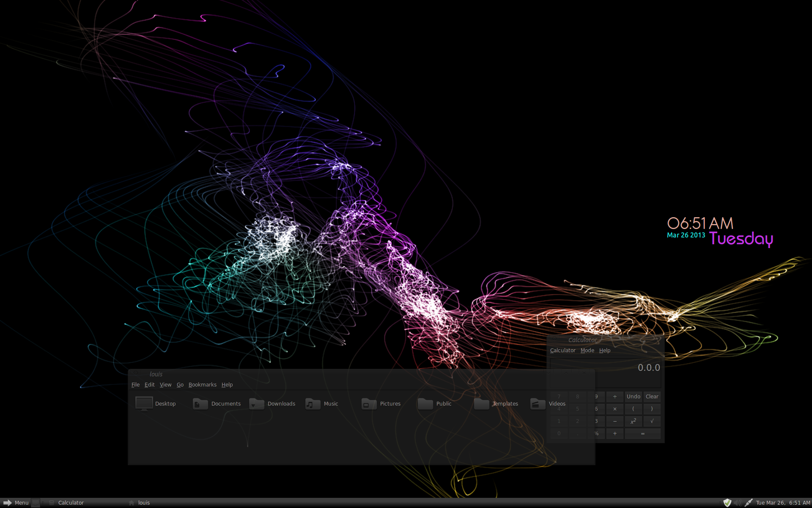Open the Calculator menu in calculator window

point(562,351)
